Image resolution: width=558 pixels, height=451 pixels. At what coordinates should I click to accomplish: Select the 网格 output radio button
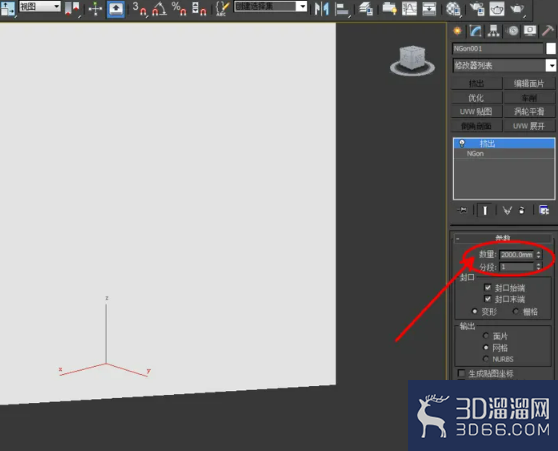486,347
